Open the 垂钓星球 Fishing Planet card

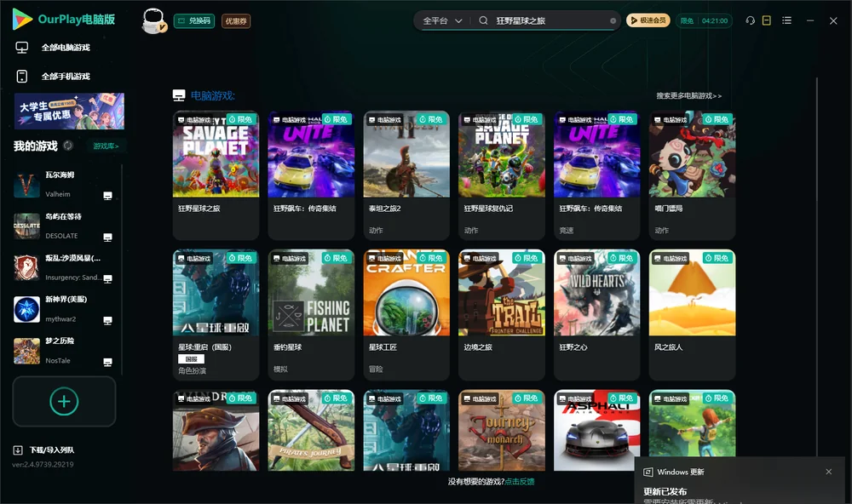(311, 314)
